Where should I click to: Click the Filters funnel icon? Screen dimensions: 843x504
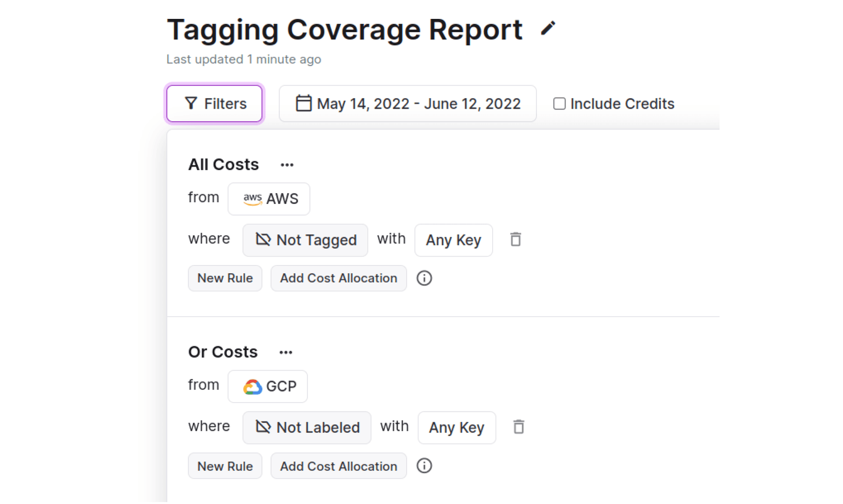[x=191, y=104]
